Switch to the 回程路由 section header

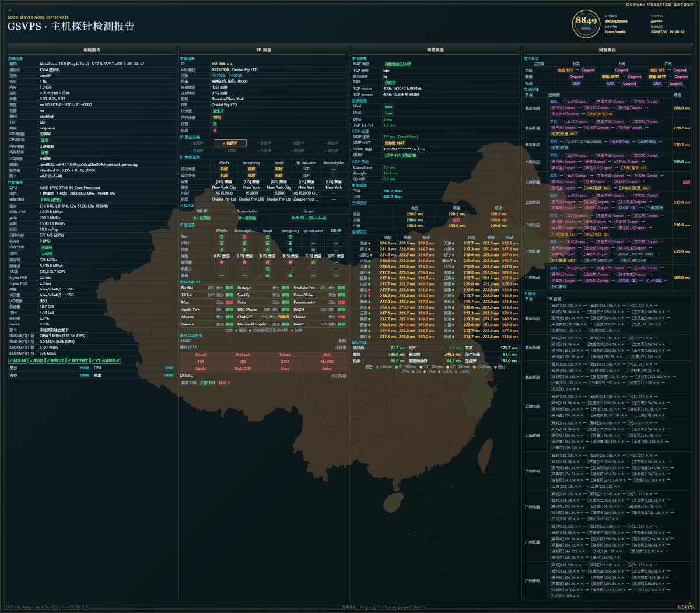(x=607, y=50)
